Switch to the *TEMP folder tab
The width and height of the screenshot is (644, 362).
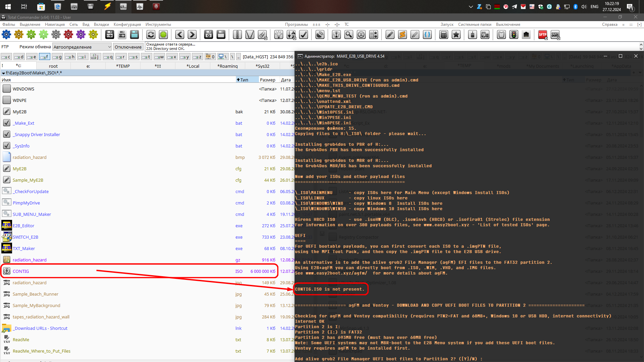point(123,66)
